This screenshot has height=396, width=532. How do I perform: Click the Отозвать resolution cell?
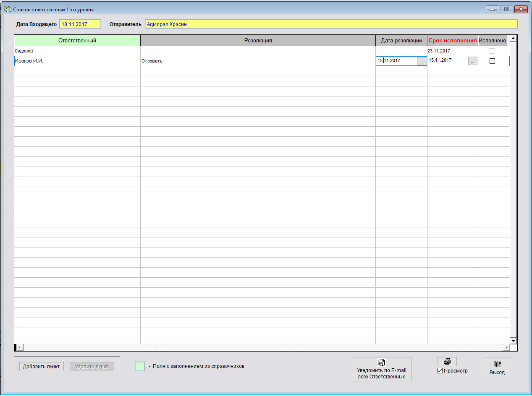coord(258,61)
